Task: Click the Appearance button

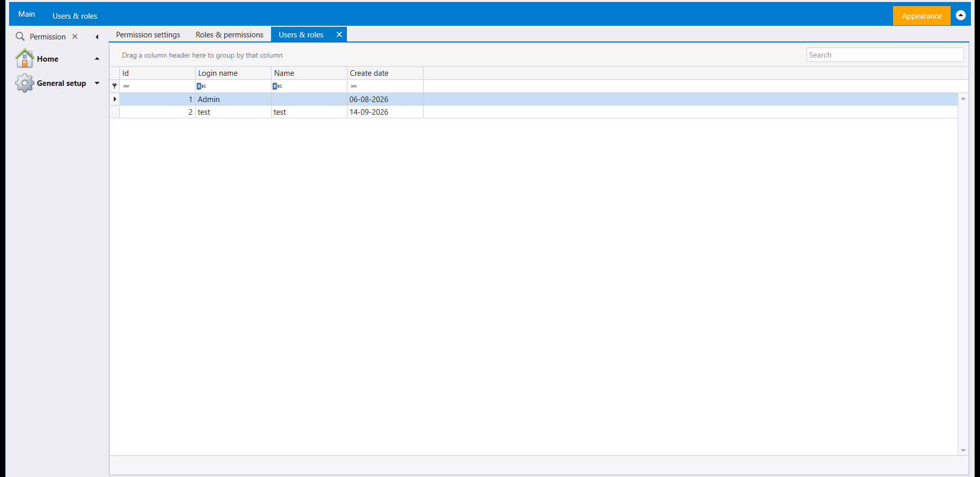Action: [x=921, y=16]
